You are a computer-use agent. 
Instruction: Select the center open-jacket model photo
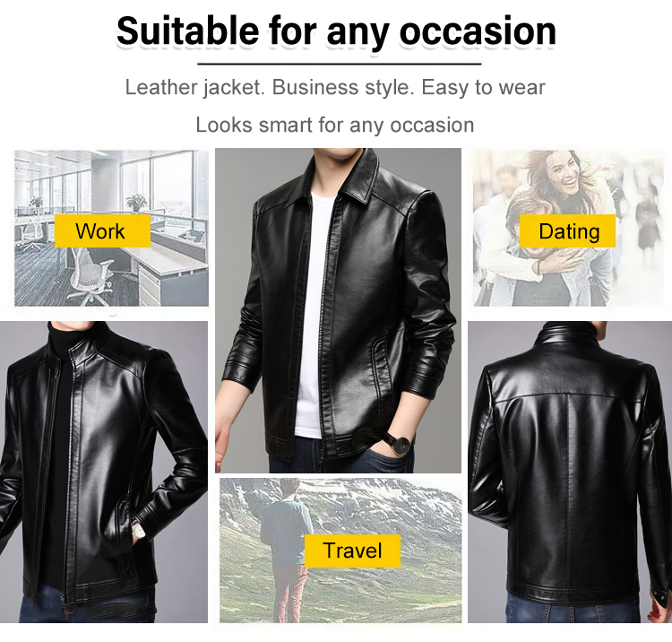(338, 310)
